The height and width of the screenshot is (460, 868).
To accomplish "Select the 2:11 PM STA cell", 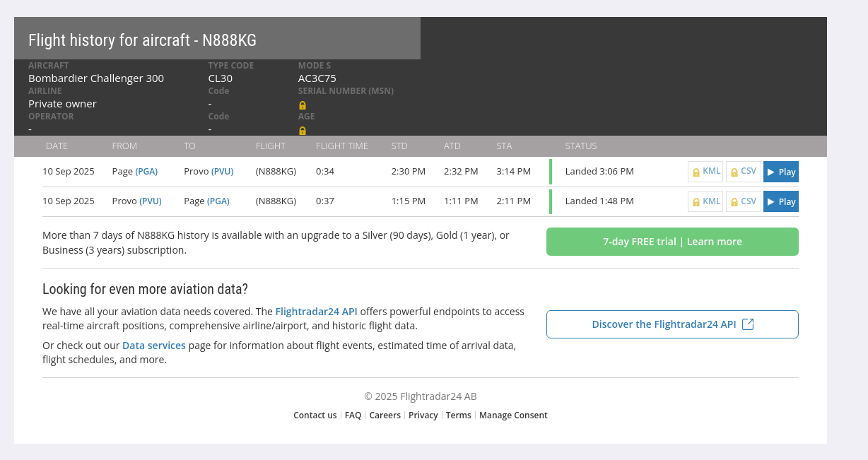I will tap(513, 201).
